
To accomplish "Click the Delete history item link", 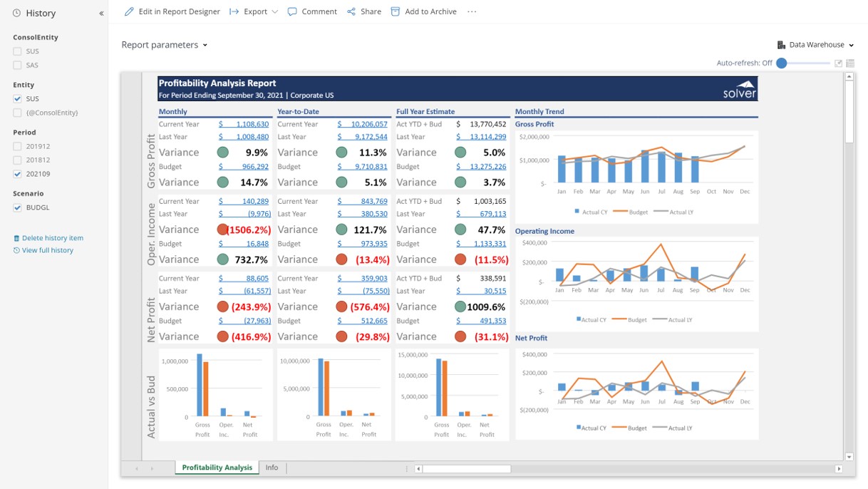I will [x=52, y=238].
